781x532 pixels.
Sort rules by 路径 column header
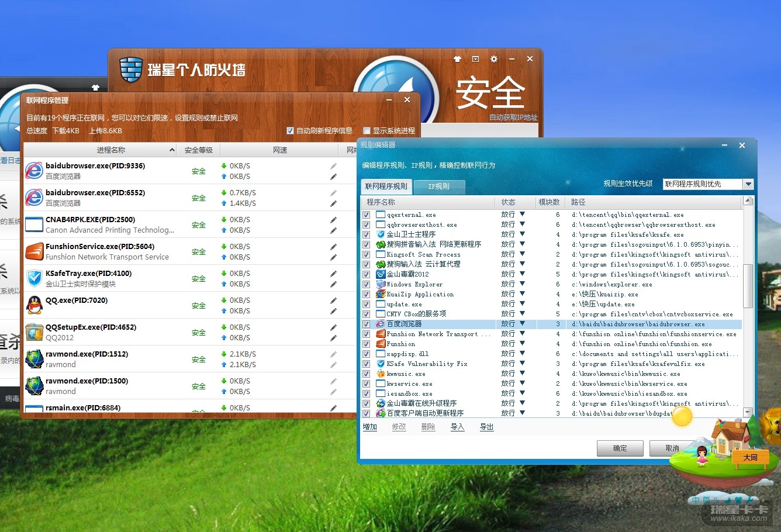654,202
